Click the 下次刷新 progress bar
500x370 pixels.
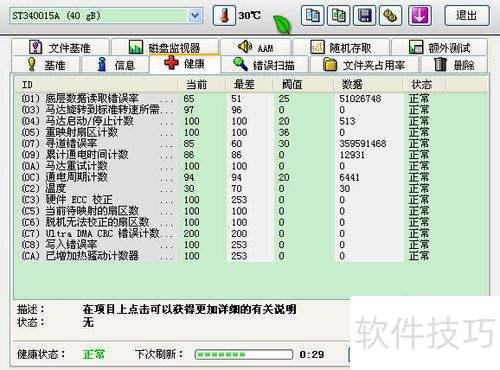pyautogui.click(x=244, y=354)
